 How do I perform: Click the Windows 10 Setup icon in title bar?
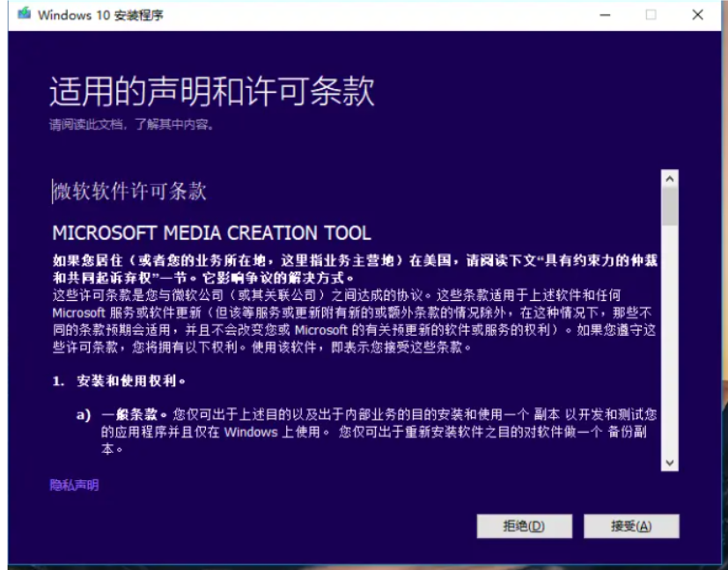[24, 15]
